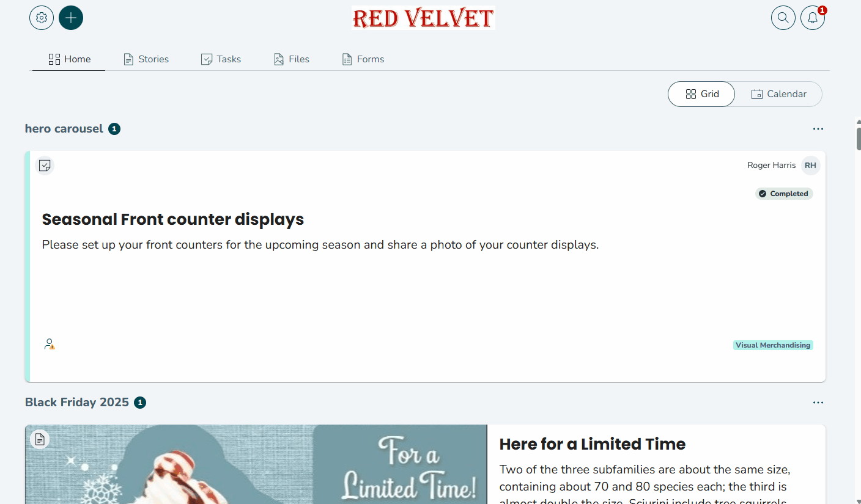Open the search magnifier icon

pyautogui.click(x=783, y=18)
